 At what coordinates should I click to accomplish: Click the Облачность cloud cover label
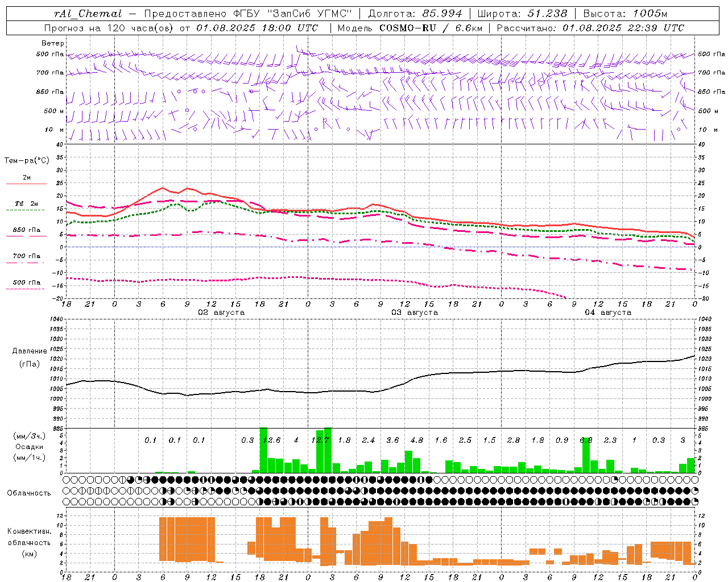[29, 493]
